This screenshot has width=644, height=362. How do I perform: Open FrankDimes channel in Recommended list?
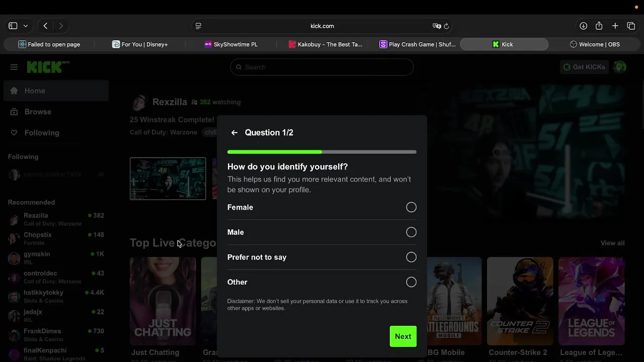pos(56,335)
